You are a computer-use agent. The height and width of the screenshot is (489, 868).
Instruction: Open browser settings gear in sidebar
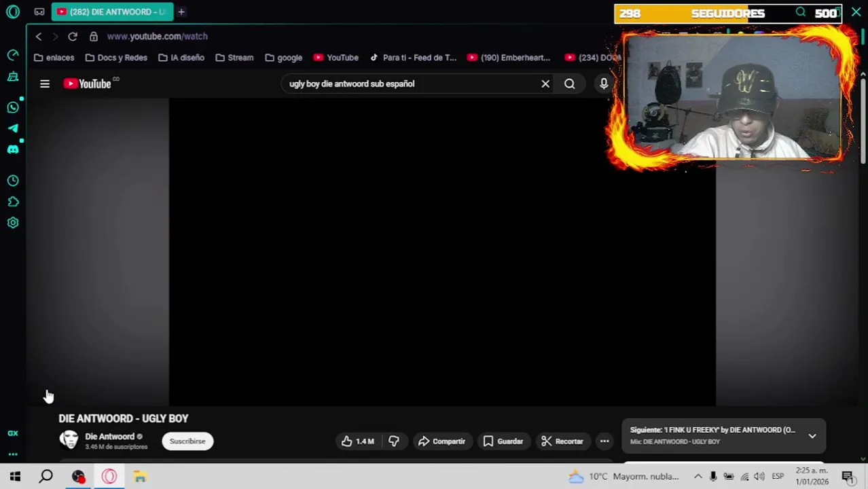click(13, 223)
